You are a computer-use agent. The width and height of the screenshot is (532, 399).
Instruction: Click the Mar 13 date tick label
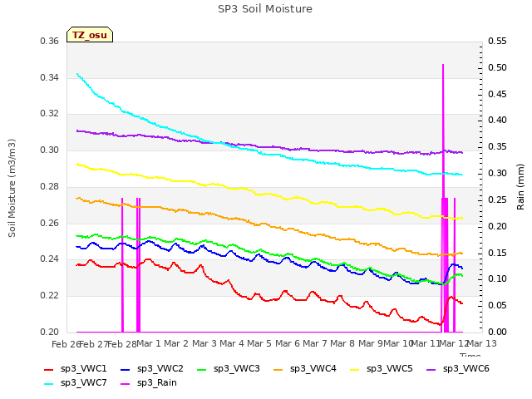(x=482, y=343)
